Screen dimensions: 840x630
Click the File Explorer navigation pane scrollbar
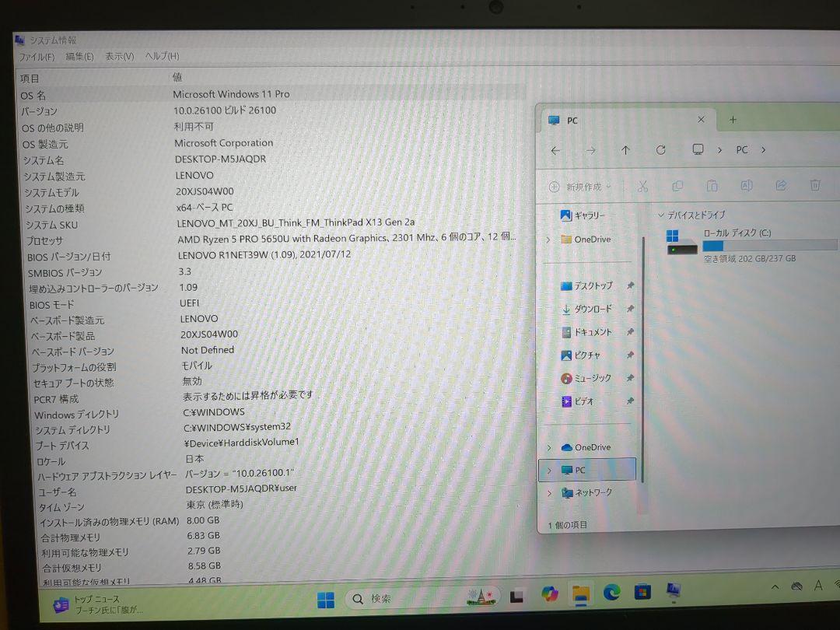642,359
